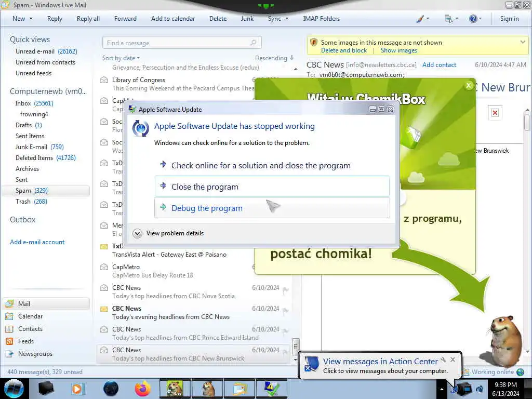Image resolution: width=532 pixels, height=399 pixels.
Task: Click Forward in the toolbar
Action: [x=125, y=19]
